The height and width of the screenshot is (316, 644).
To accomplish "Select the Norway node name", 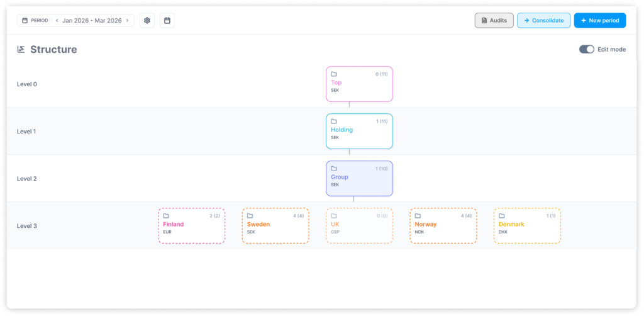I will pyautogui.click(x=426, y=224).
